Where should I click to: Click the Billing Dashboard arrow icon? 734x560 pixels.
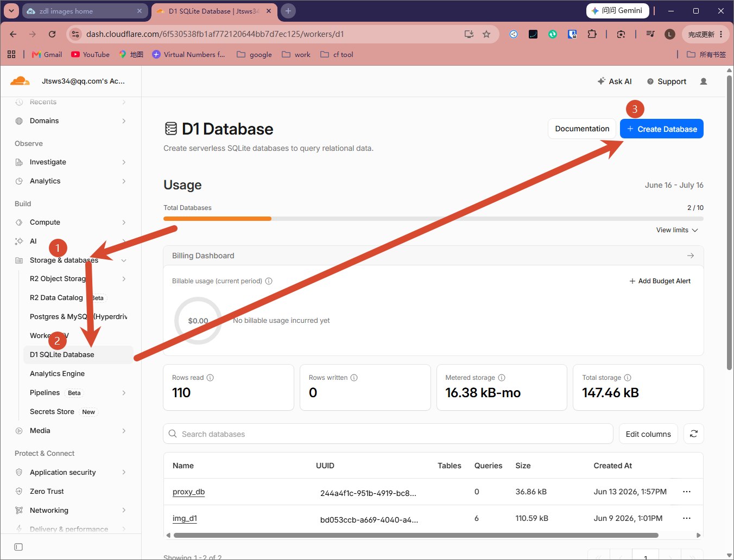tap(691, 256)
